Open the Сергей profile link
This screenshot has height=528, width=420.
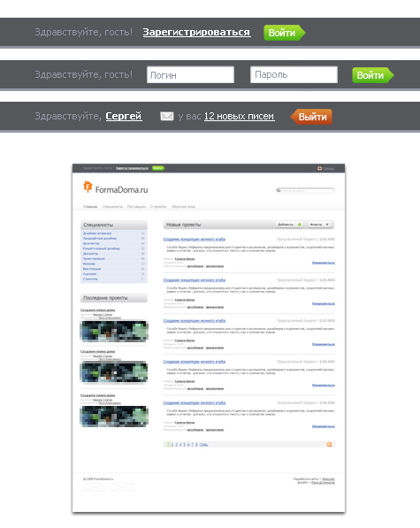124,116
